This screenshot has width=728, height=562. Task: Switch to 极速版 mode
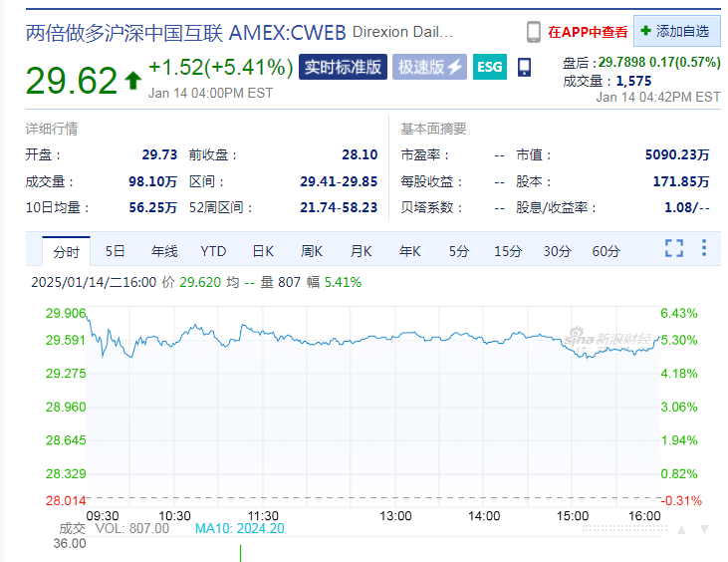pyautogui.click(x=429, y=67)
